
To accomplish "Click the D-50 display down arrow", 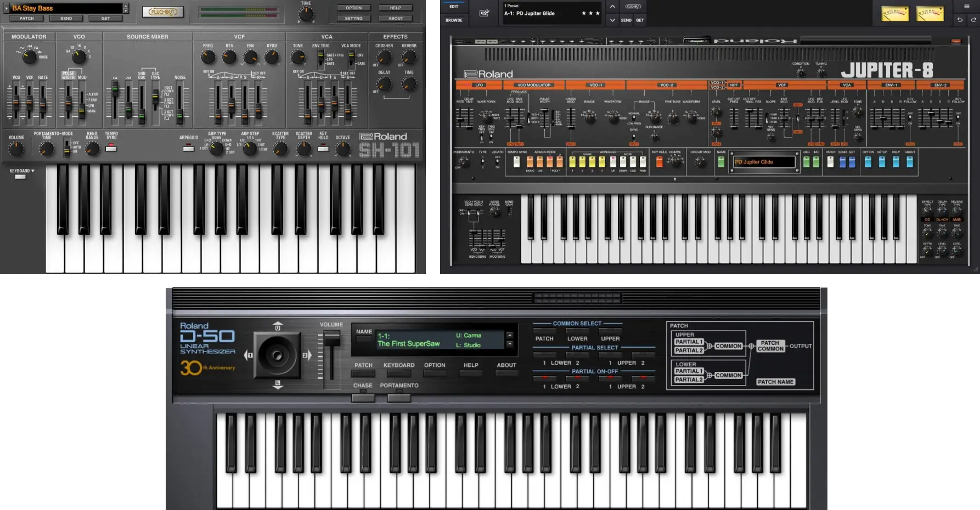I will tap(509, 344).
